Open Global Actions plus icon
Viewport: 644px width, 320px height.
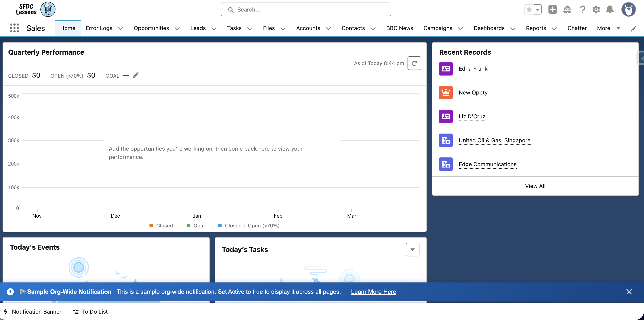553,10
